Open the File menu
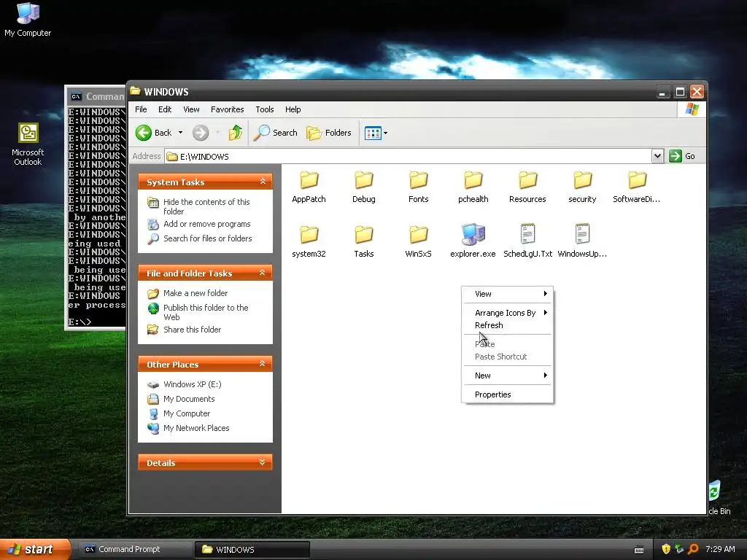 141,109
